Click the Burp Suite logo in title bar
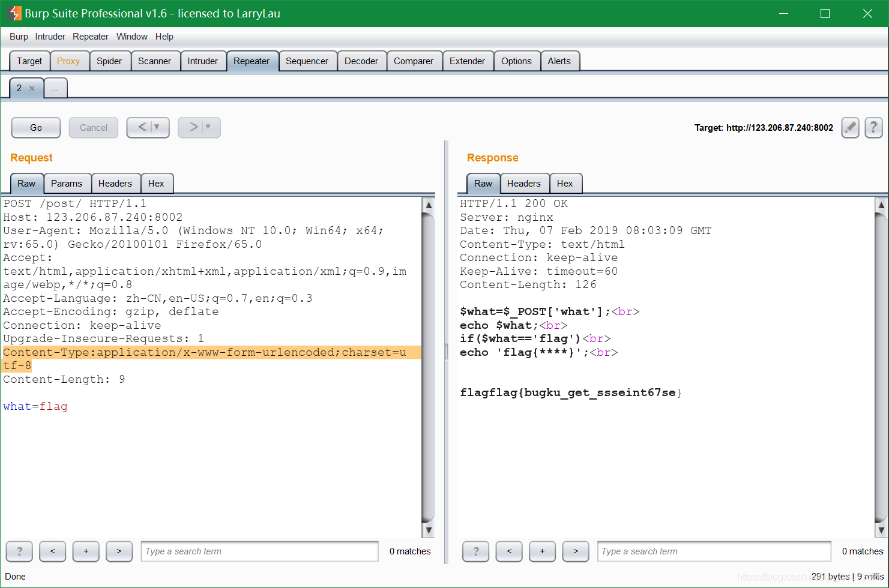This screenshot has height=588, width=889. (x=14, y=13)
